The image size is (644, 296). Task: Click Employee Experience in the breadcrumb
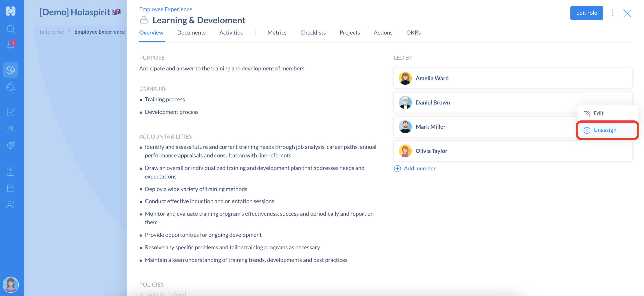(x=99, y=32)
